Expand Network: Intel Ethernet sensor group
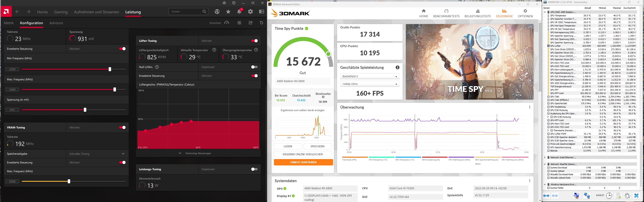This screenshot has height=202, width=644. pos(545,157)
